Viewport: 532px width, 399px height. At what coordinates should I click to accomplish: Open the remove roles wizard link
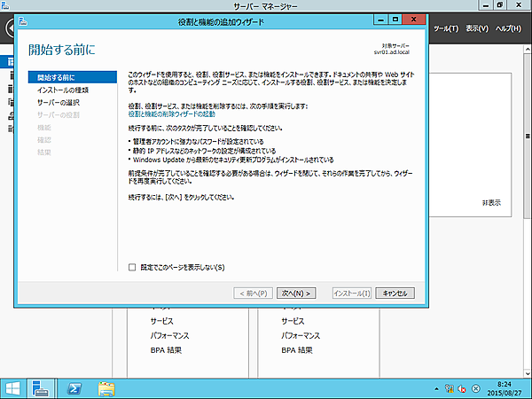[x=172, y=114]
